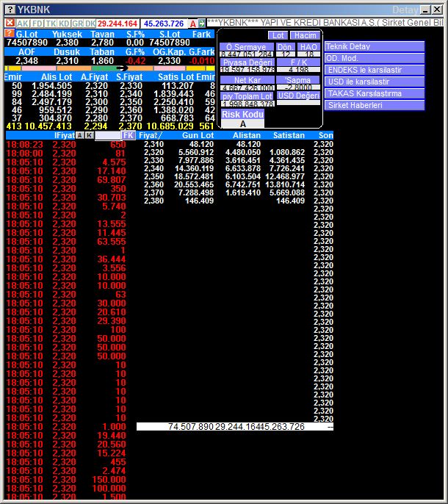
Task: Switch to the Lot tab
Action: (x=278, y=35)
